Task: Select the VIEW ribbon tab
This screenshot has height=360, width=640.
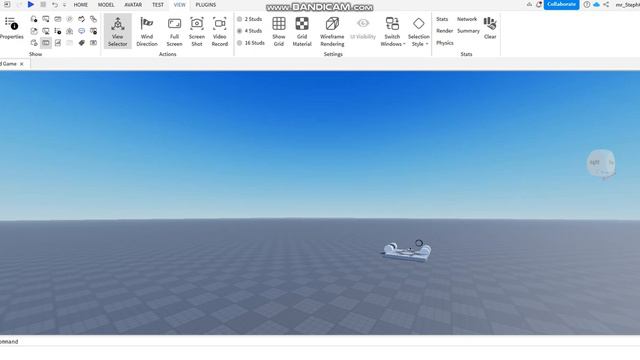Action: click(180, 5)
